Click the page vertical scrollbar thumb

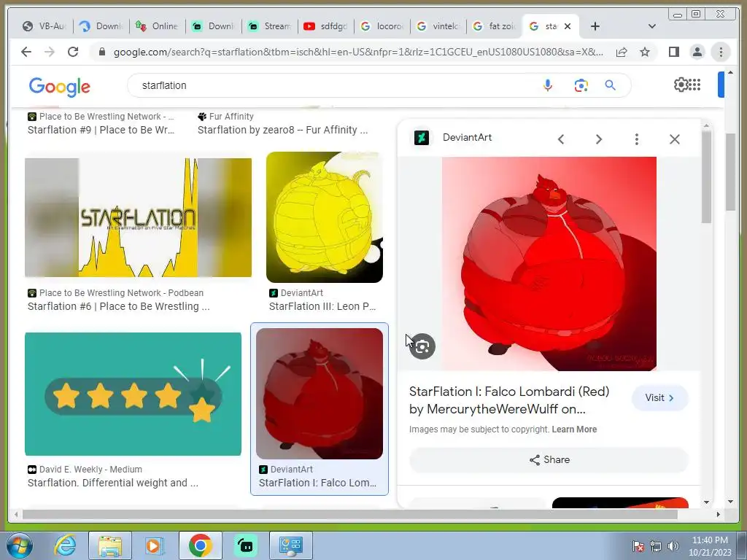730,171
